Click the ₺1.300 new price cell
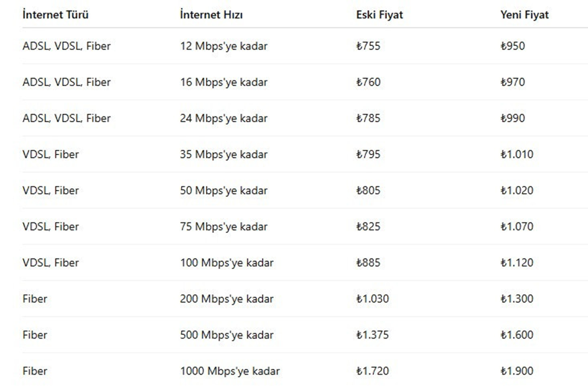 (516, 299)
